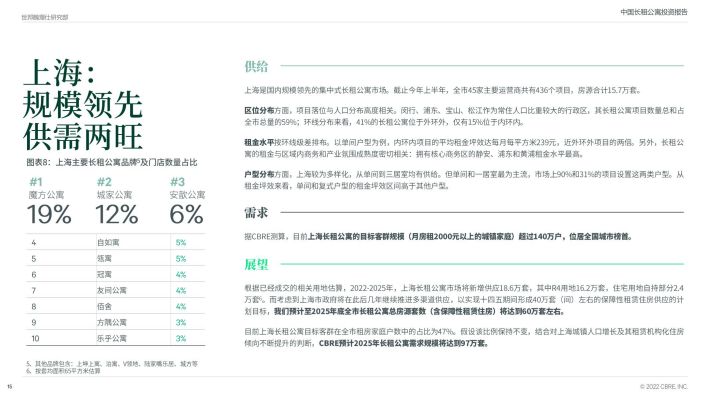The width and height of the screenshot is (710, 399).
Task: Click the 区位分布 paragraph
Action: (464, 116)
